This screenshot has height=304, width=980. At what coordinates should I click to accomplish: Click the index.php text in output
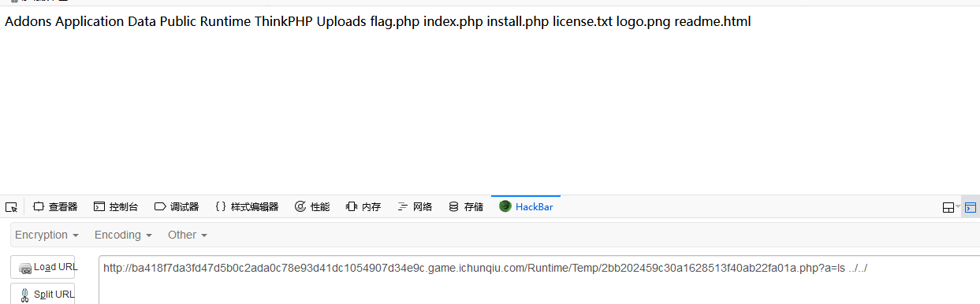[x=453, y=22]
